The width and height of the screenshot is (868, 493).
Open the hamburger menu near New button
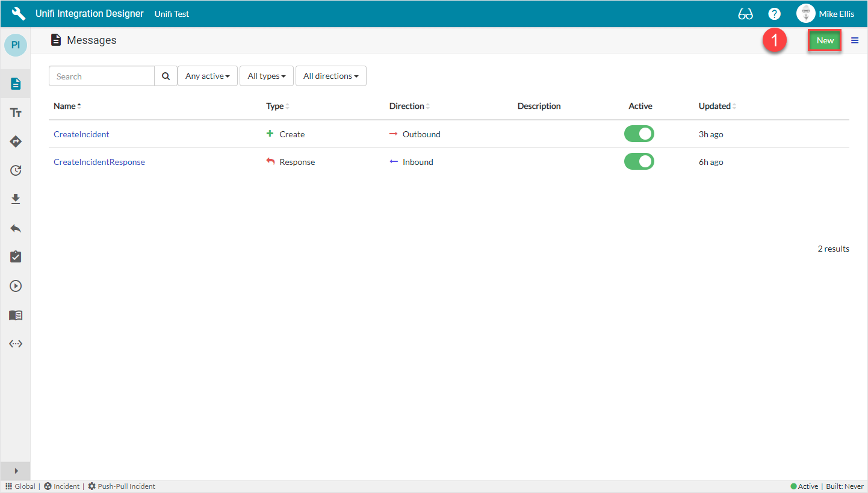tap(855, 40)
